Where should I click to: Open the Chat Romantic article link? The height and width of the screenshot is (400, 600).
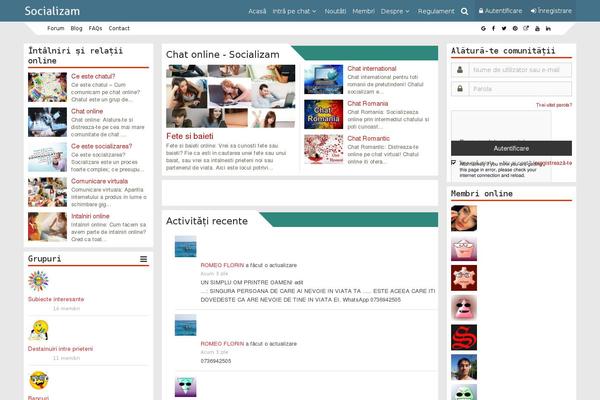(368, 138)
